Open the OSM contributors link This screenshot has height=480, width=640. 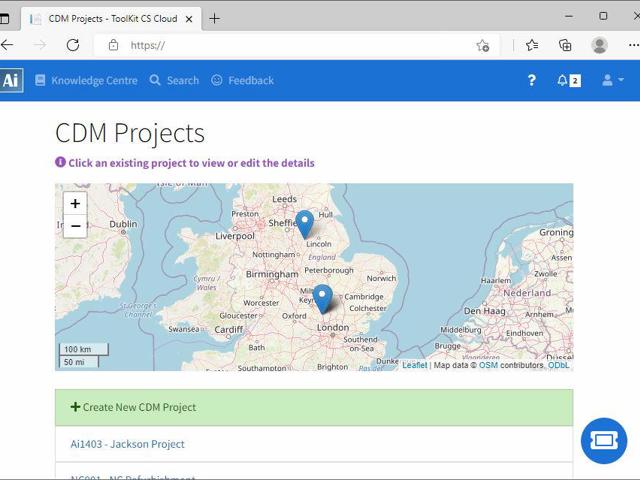coord(488,365)
